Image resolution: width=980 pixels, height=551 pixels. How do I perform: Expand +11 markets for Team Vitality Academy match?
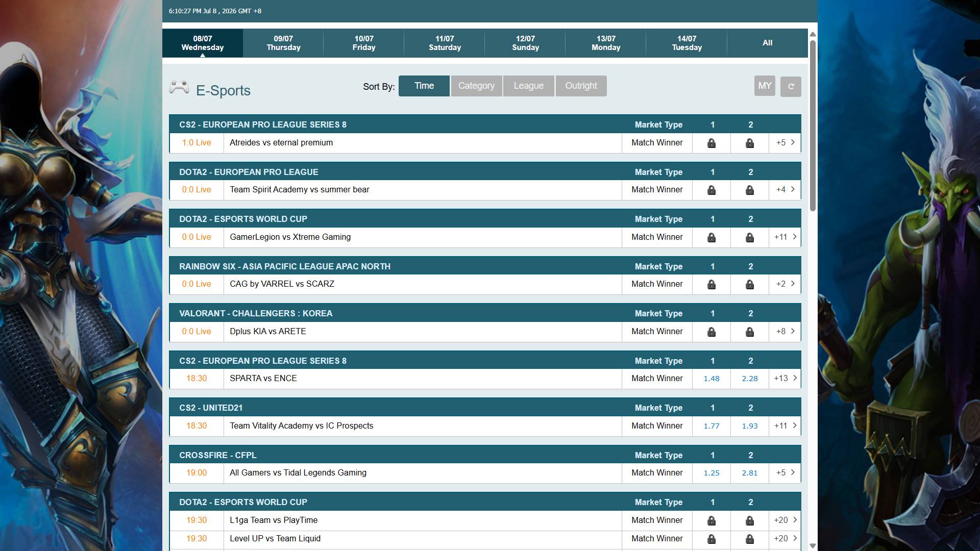[785, 426]
